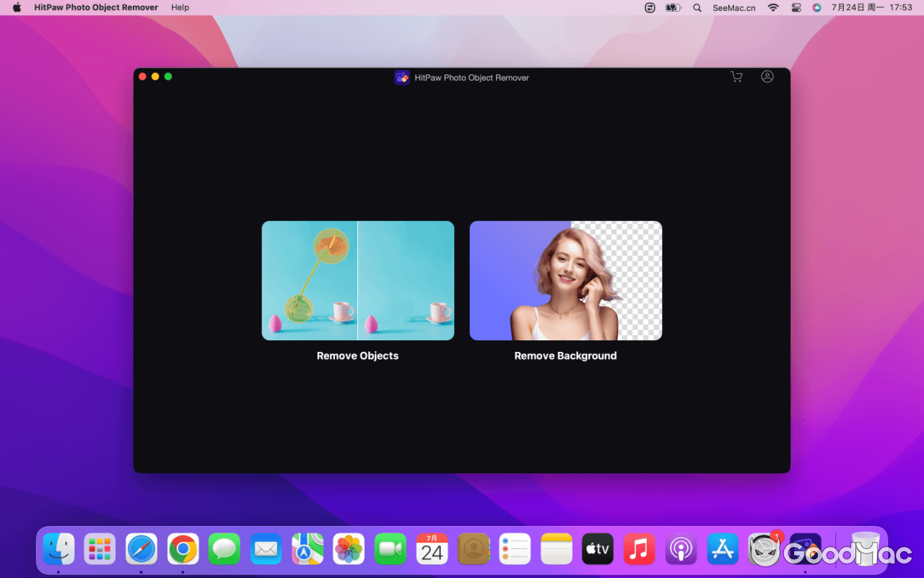Open the App Store from the Dock
Screen dimensions: 924x578
coord(723,549)
